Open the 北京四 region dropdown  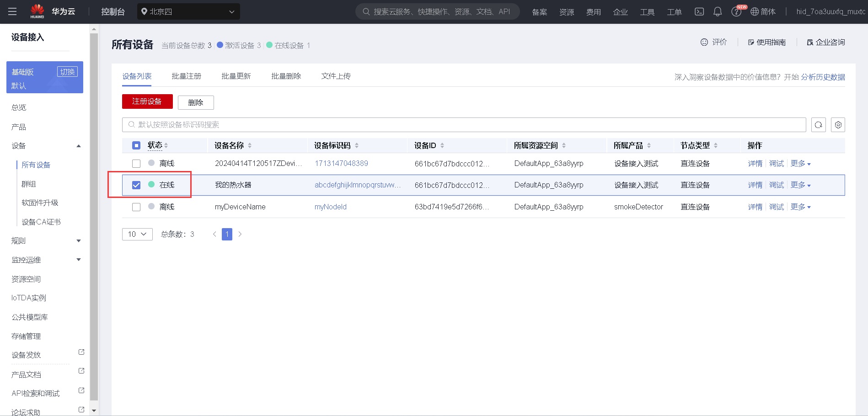[x=188, y=12]
